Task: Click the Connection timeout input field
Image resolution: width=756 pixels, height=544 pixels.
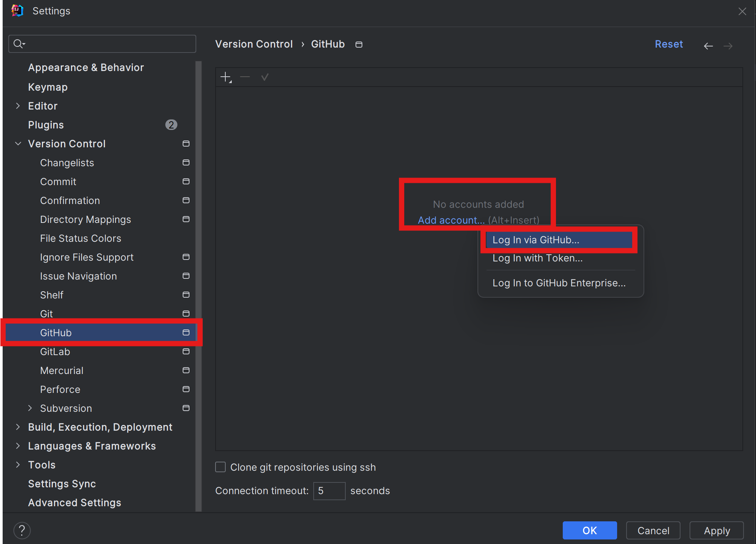Action: click(x=329, y=491)
